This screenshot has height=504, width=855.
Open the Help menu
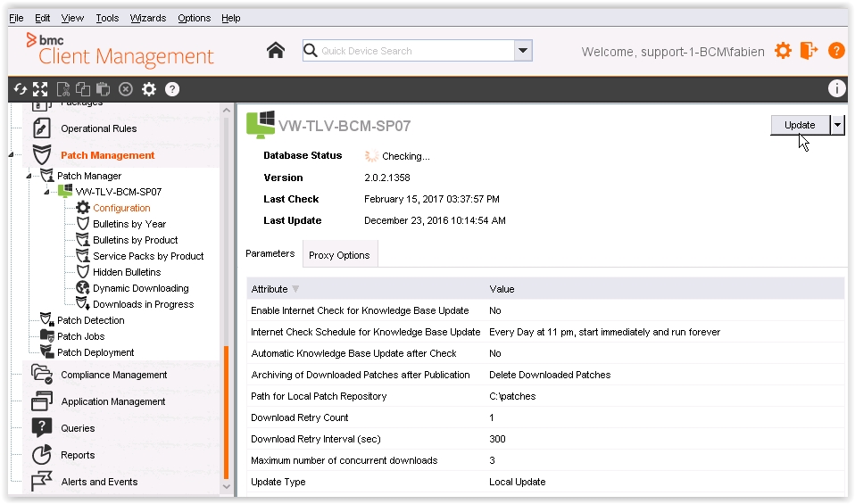pos(230,18)
